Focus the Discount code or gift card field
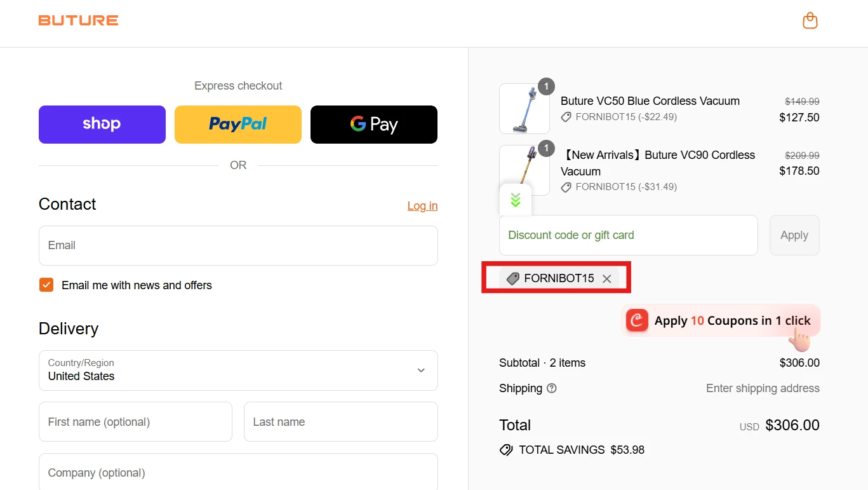Image resolution: width=868 pixels, height=490 pixels. [629, 235]
